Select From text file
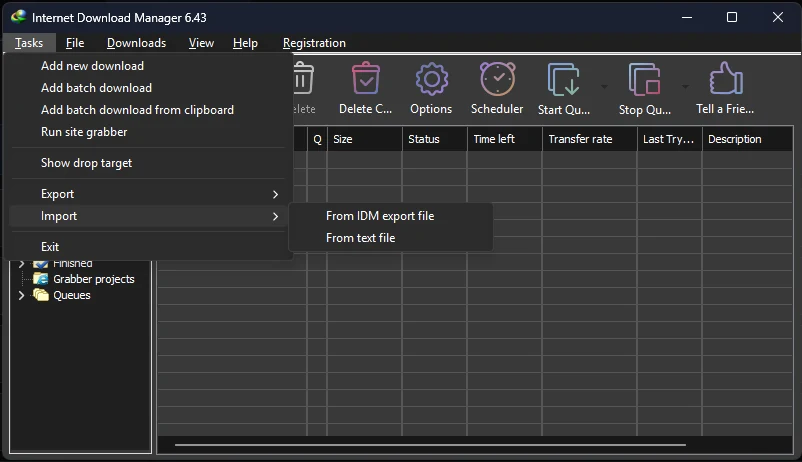This screenshot has height=462, width=802. pyautogui.click(x=391, y=238)
